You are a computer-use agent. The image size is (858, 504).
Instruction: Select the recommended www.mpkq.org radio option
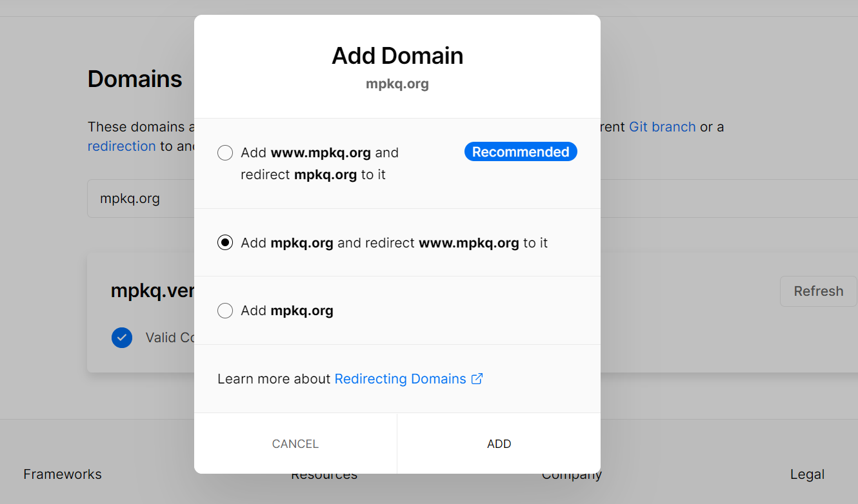pyautogui.click(x=225, y=153)
